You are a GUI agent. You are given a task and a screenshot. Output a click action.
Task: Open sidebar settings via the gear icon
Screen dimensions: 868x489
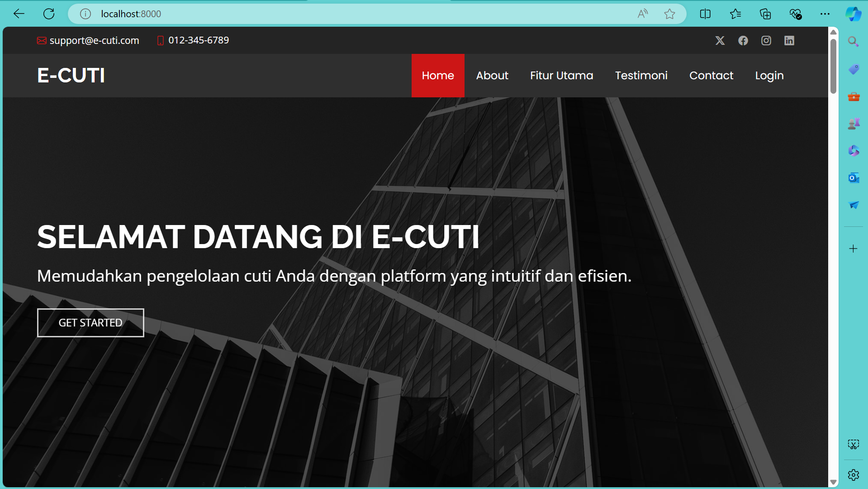(853, 475)
